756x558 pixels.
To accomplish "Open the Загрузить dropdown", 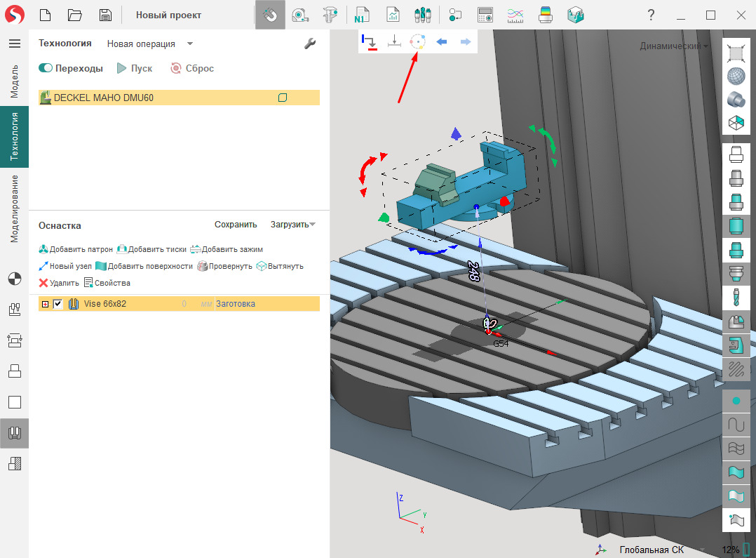I will [x=292, y=225].
